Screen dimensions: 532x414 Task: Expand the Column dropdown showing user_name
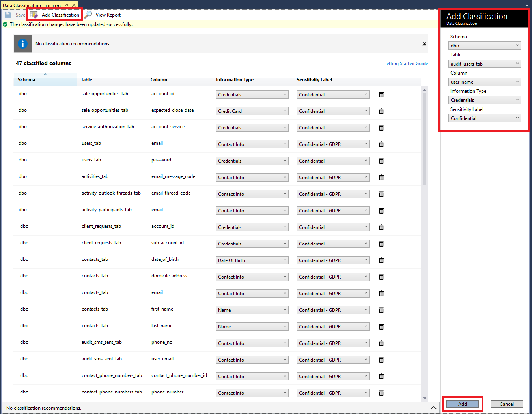485,82
